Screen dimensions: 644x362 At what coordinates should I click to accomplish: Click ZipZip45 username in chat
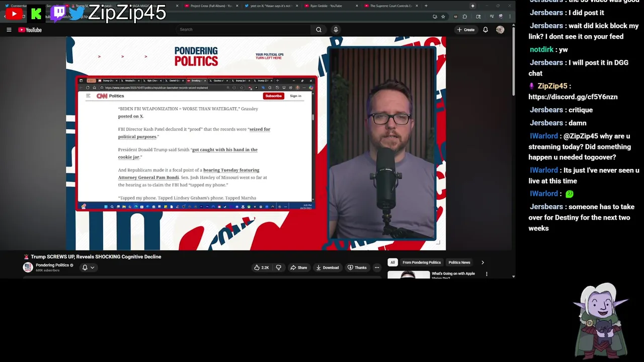[552, 86]
